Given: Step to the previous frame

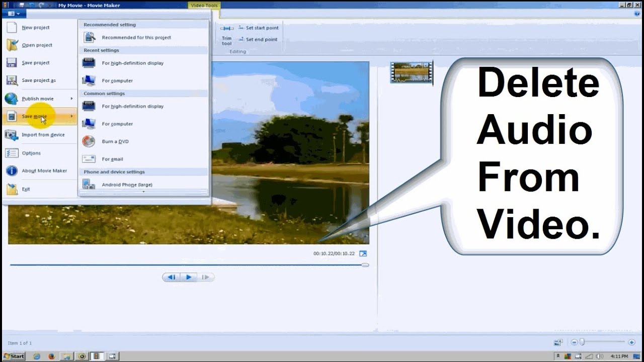Looking at the screenshot, I should tap(172, 277).
